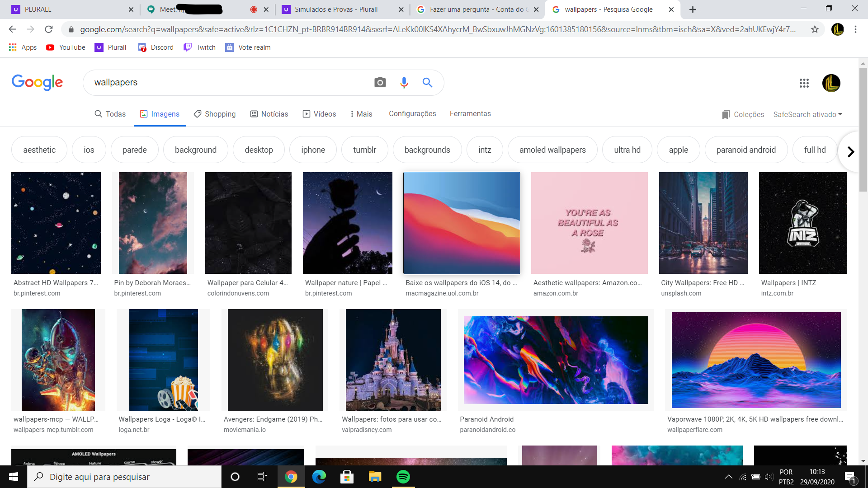Bookmark page with the star icon
This screenshot has height=488, width=868.
(815, 29)
